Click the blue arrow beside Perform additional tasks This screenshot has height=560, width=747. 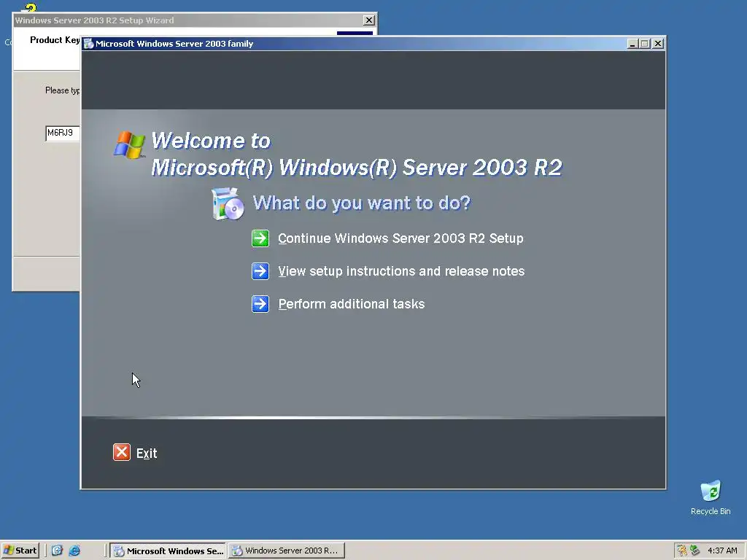[260, 304]
